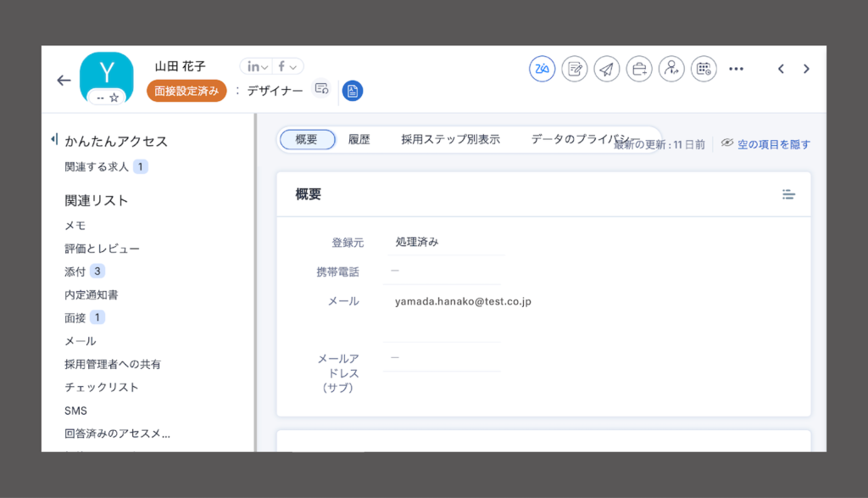
Task: Open the Zia insights icon
Action: click(542, 69)
